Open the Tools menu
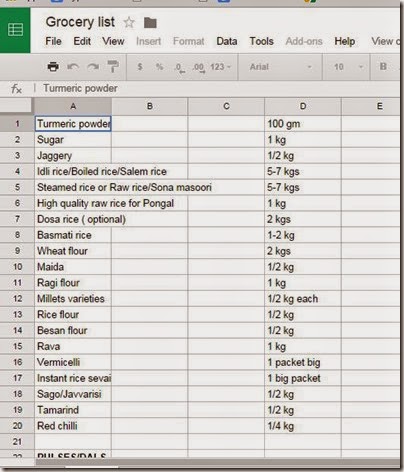This screenshot has height=472, width=404. tap(262, 41)
